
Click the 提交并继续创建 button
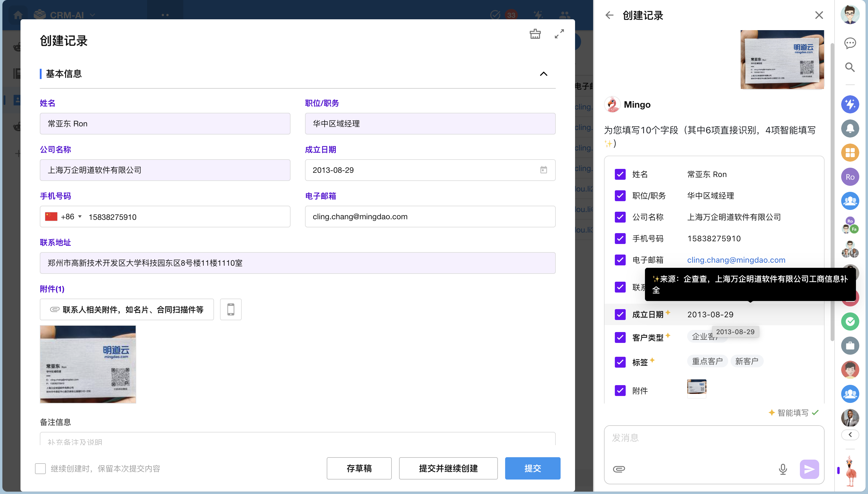coord(448,468)
